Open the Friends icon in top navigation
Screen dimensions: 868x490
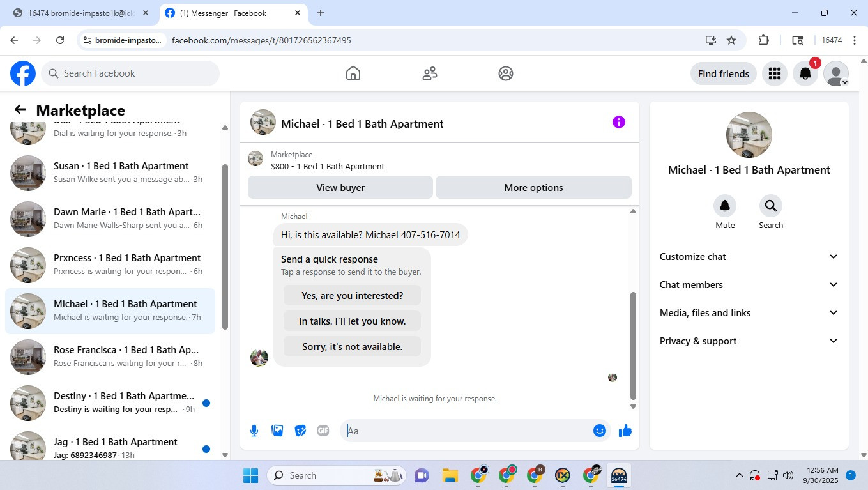[x=430, y=73]
